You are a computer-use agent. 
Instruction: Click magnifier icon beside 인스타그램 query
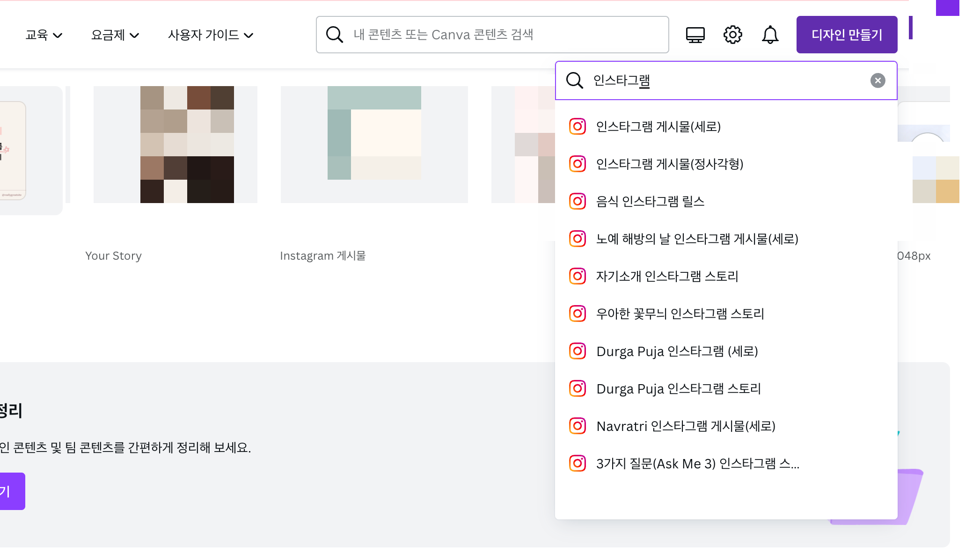574,80
